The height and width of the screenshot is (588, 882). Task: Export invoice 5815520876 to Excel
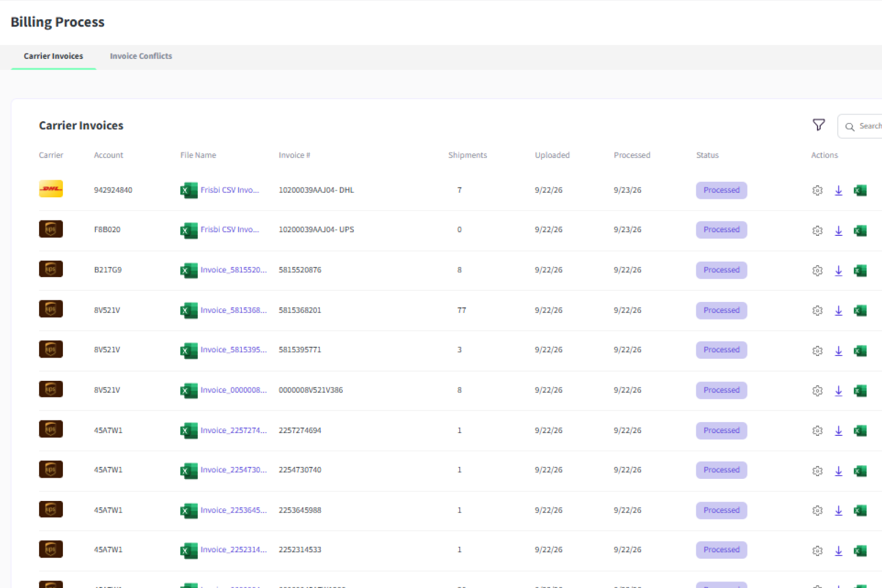pyautogui.click(x=860, y=270)
